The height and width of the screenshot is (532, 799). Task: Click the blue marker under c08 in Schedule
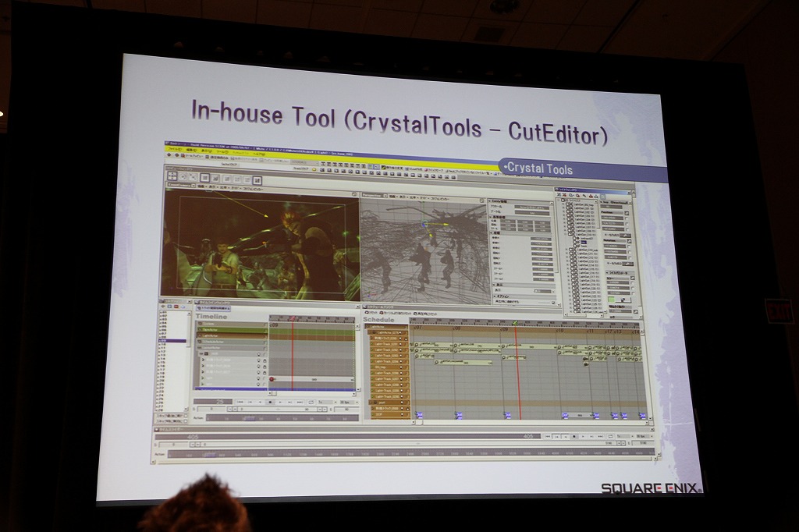[x=459, y=416]
